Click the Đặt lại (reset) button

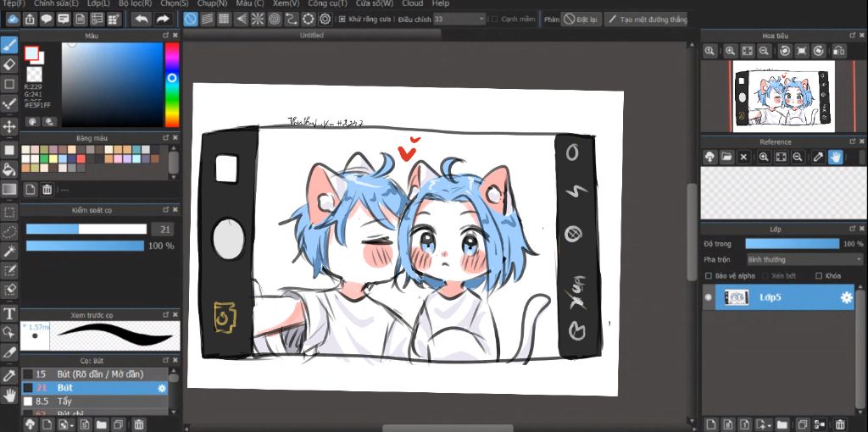(x=581, y=19)
